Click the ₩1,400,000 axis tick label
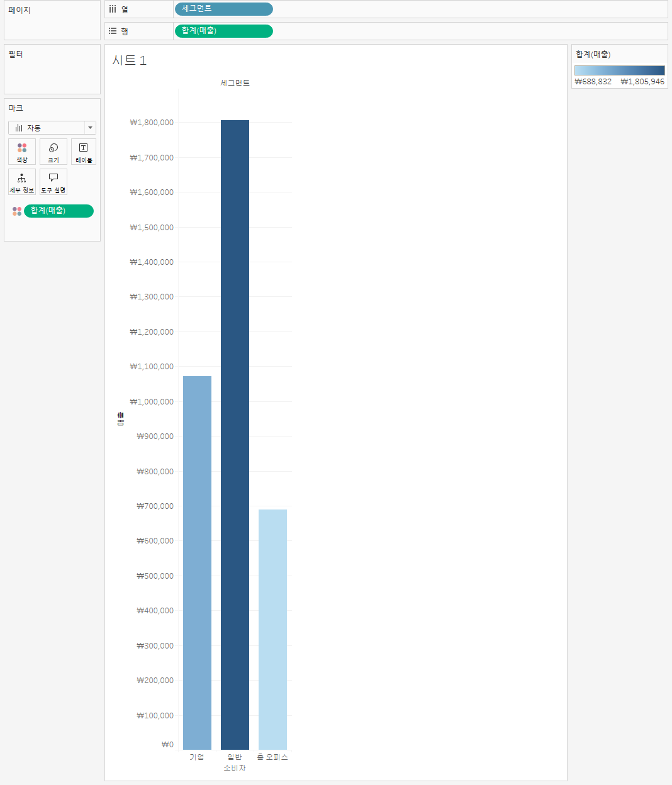This screenshot has width=672, height=785. click(x=152, y=262)
